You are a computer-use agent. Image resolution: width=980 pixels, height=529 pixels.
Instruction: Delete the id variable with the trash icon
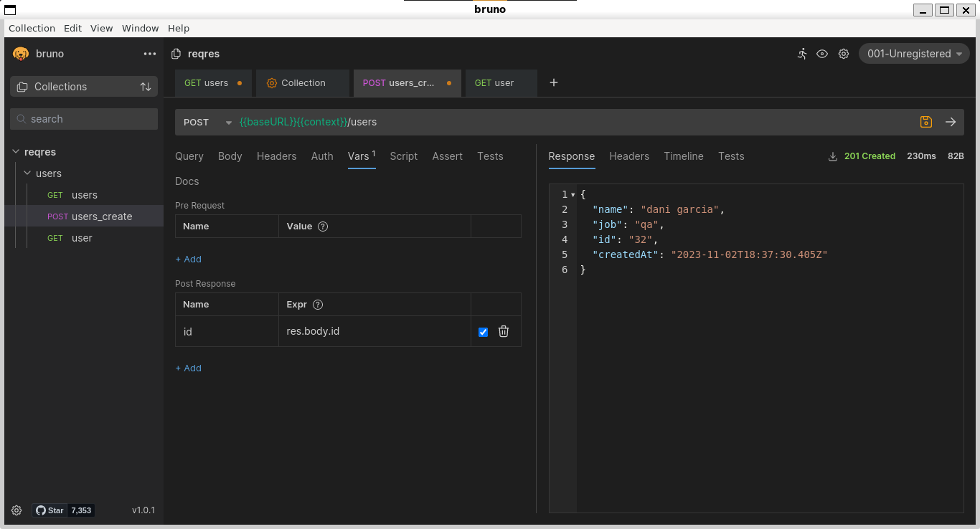pyautogui.click(x=504, y=331)
